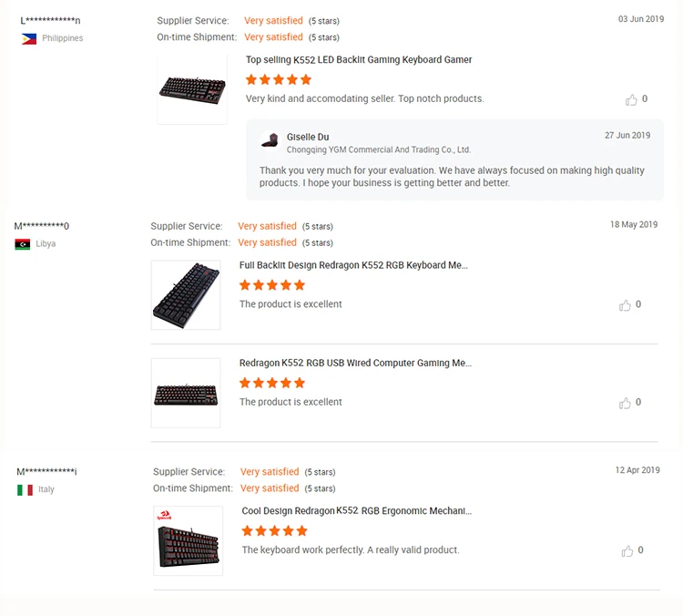Click thumbs-up on Full Backlit Design review
Viewport: 683px width, 616px height.
[x=625, y=305]
